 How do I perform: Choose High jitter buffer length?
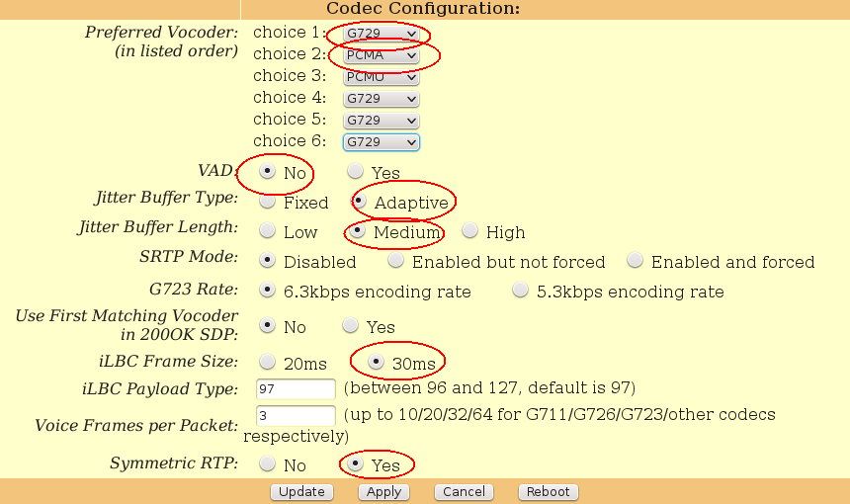[x=469, y=231]
